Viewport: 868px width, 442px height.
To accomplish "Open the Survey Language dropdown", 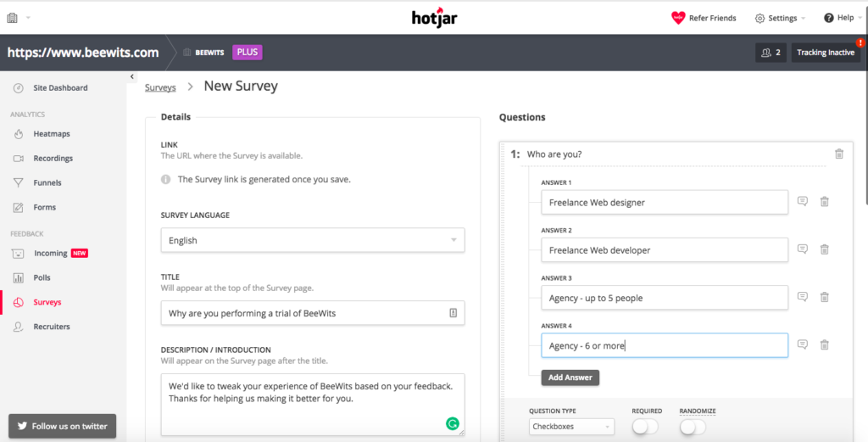I will click(313, 240).
